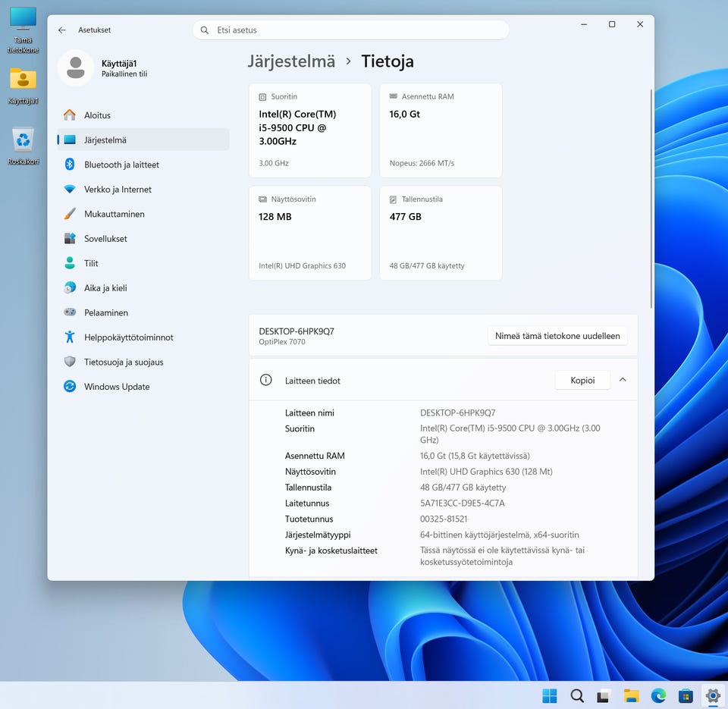Viewport: 728px width, 709px height.
Task: Click the Käyttäjä1 Paikallinen tili name
Action: coord(124,68)
